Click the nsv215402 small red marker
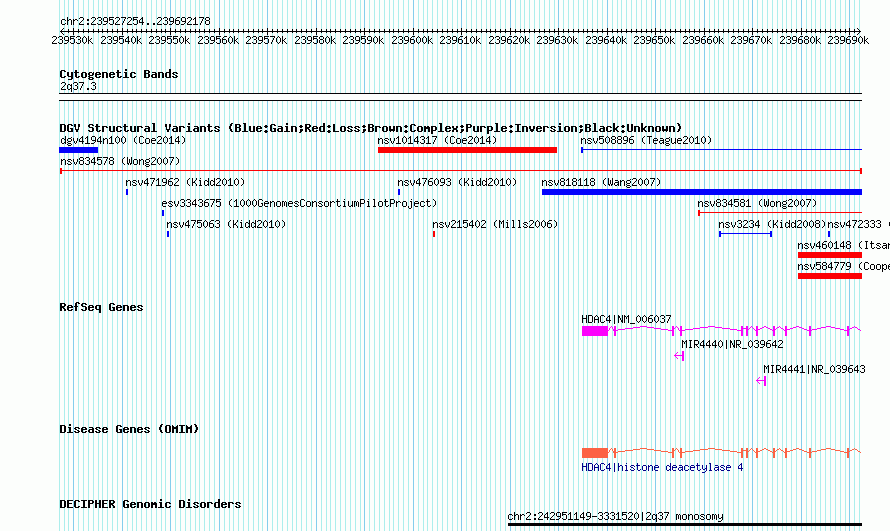 click(434, 234)
